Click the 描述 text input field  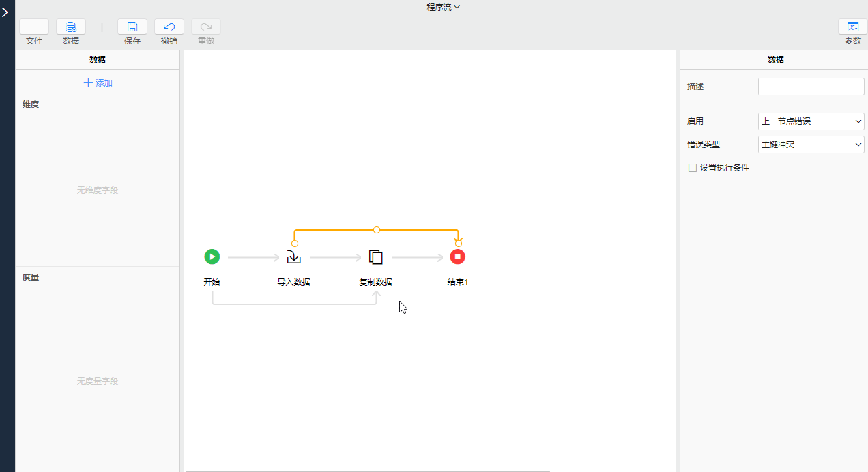(811, 87)
